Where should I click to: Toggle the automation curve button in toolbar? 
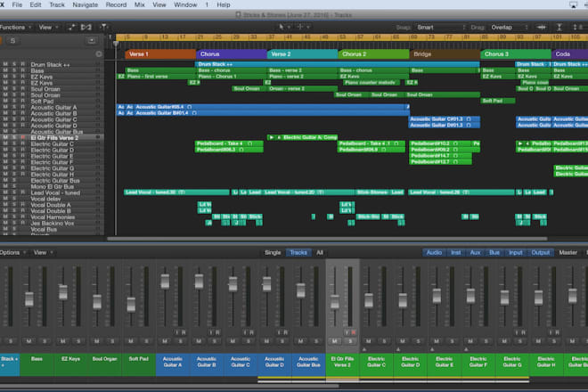click(71, 27)
